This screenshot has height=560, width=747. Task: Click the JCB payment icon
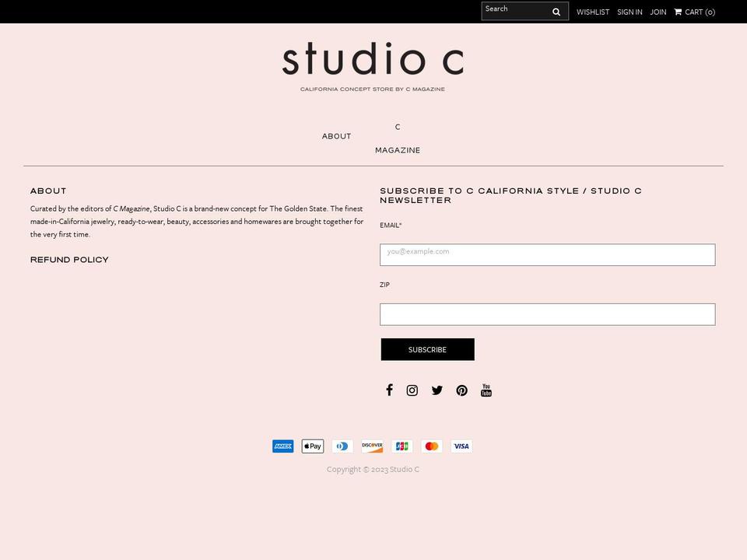(x=402, y=446)
